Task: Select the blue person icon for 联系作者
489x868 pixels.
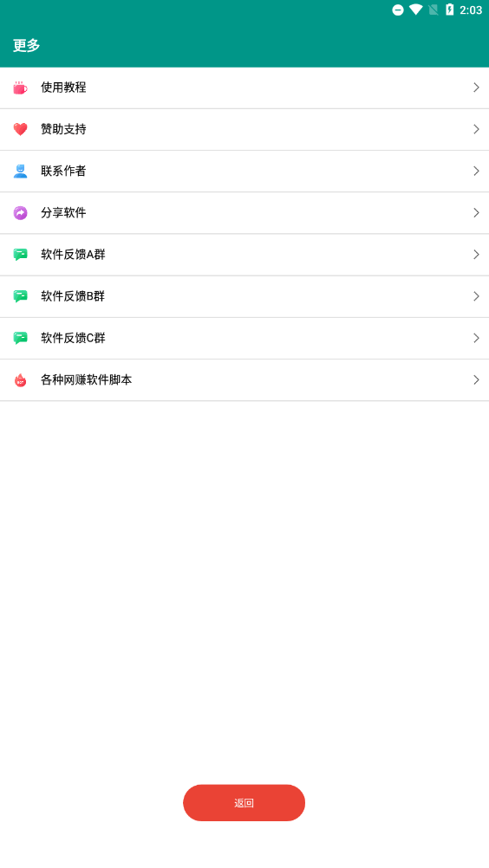Action: 21,171
